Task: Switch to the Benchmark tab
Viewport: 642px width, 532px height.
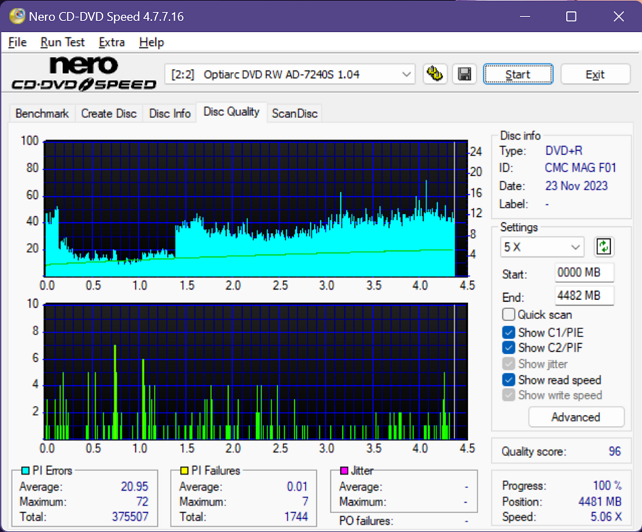Action: [x=42, y=113]
